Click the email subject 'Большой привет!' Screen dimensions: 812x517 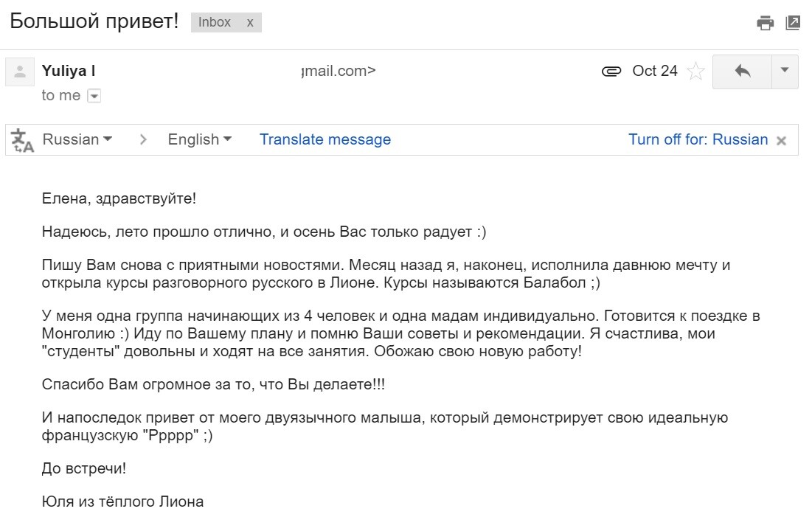coord(94,21)
